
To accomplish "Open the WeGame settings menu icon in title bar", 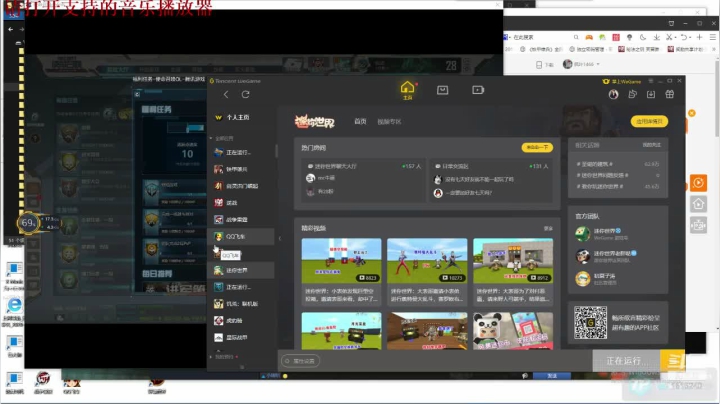I will point(651,81).
